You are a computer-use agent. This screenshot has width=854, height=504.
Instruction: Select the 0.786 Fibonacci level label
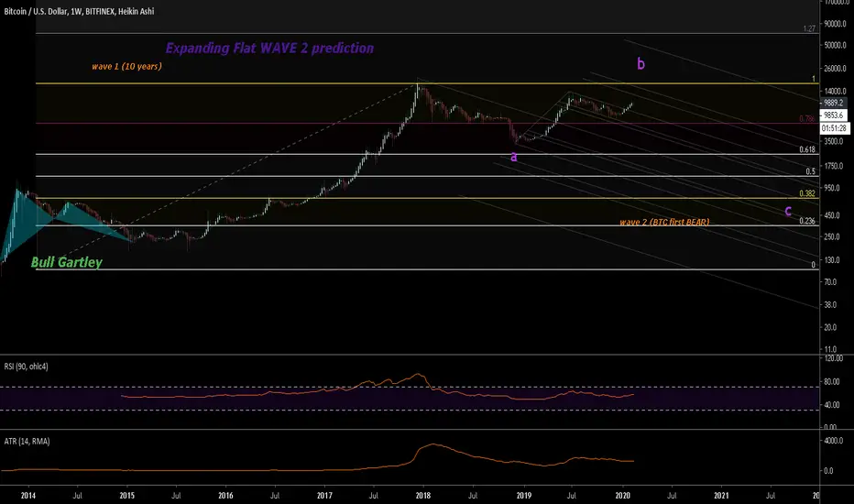coord(807,119)
